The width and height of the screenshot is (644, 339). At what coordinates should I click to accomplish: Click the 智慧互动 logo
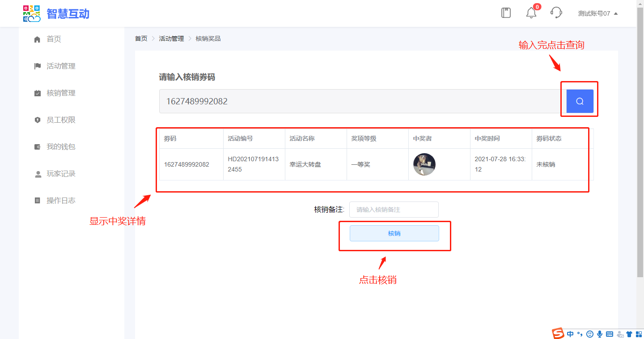[56, 13]
